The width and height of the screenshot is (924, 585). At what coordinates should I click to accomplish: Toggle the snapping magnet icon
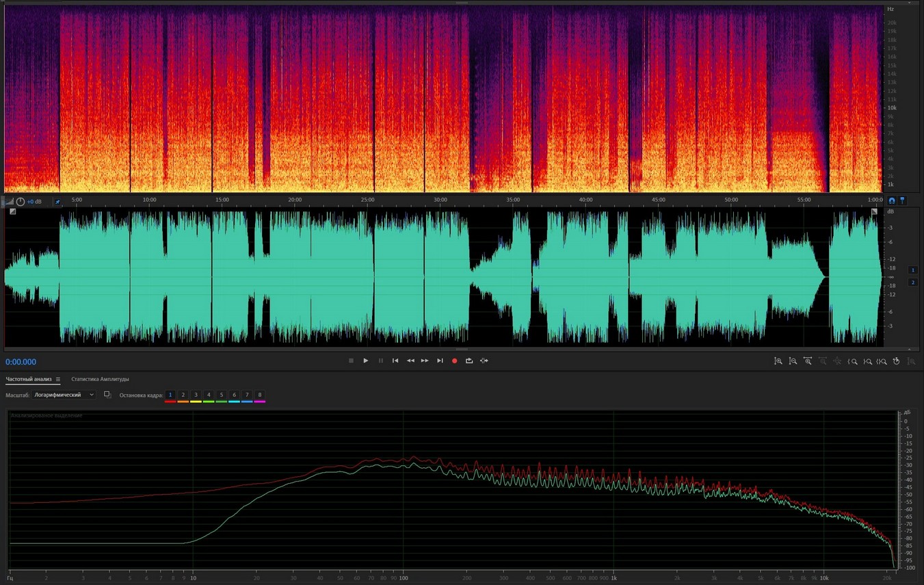892,200
